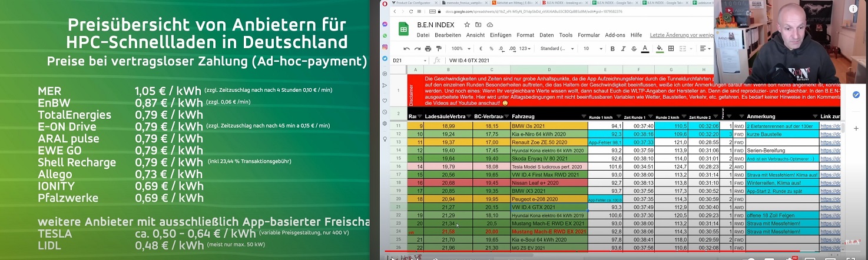Star the B.E.N INDEX document
868x260 pixels.
pyautogui.click(x=467, y=25)
